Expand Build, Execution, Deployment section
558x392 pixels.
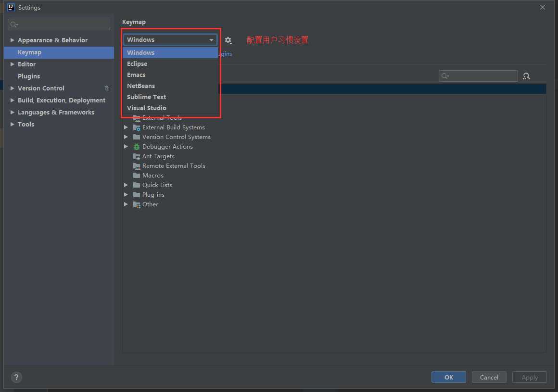[12, 101]
